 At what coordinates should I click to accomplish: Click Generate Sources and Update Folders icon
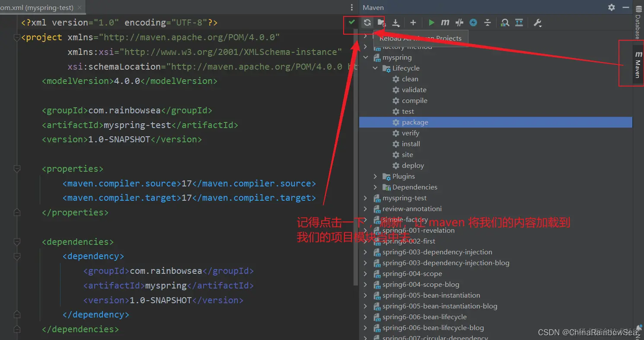pyautogui.click(x=381, y=22)
